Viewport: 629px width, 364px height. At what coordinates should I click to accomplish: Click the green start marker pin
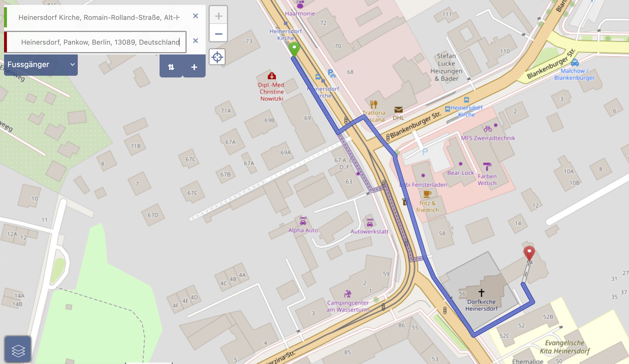294,50
